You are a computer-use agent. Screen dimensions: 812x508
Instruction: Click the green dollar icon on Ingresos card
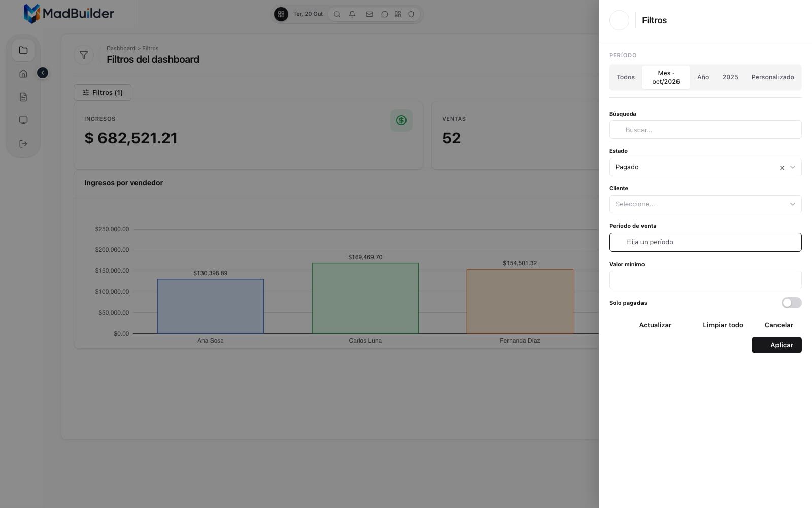tap(401, 120)
